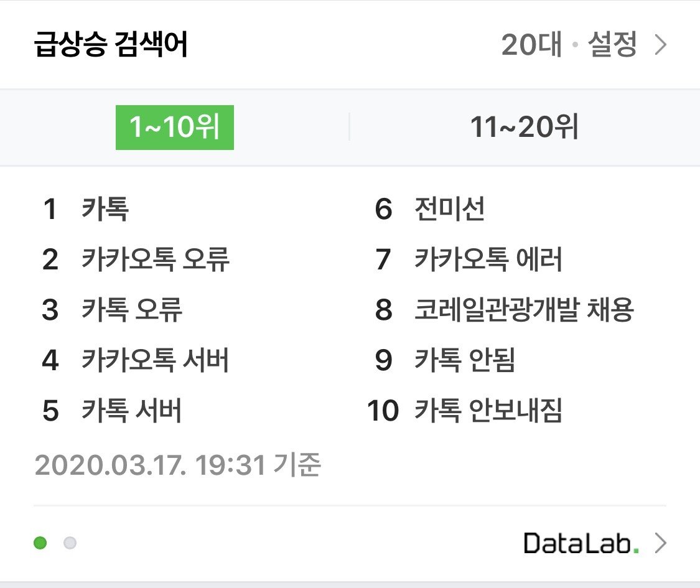Image resolution: width=700 pixels, height=588 pixels.
Task: Open the 카톡 서버 search result
Action: click(132, 411)
